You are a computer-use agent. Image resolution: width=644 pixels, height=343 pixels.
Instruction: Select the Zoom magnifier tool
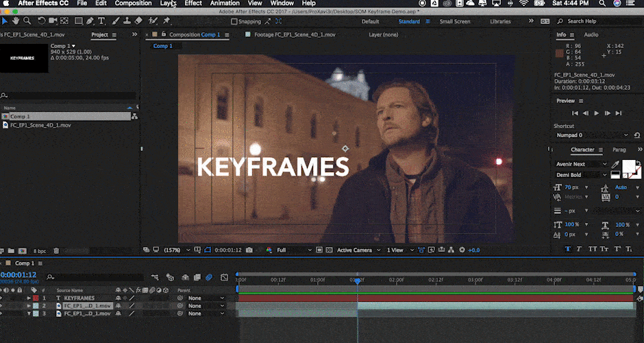click(x=27, y=21)
